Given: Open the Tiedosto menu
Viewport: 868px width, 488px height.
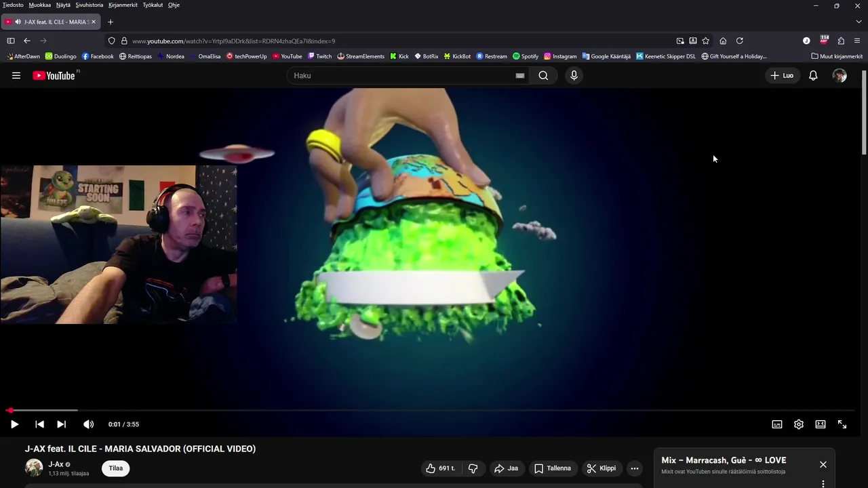Looking at the screenshot, I should tap(13, 5).
